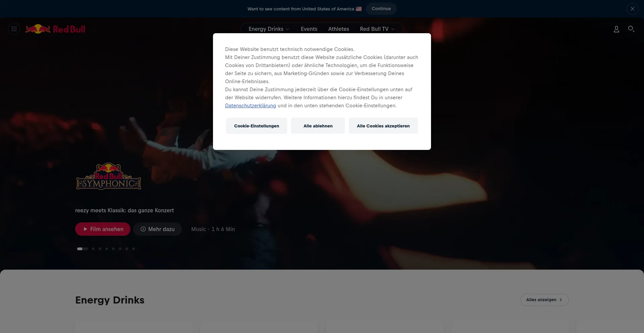Viewport: 644px width, 333px height.
Task: Open the Events menu item
Action: (x=309, y=29)
